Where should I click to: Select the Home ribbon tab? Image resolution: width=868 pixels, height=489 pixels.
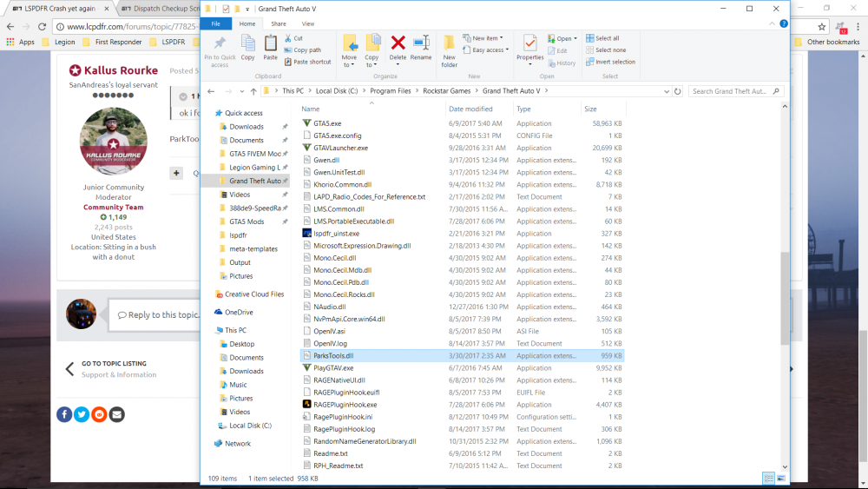click(247, 23)
